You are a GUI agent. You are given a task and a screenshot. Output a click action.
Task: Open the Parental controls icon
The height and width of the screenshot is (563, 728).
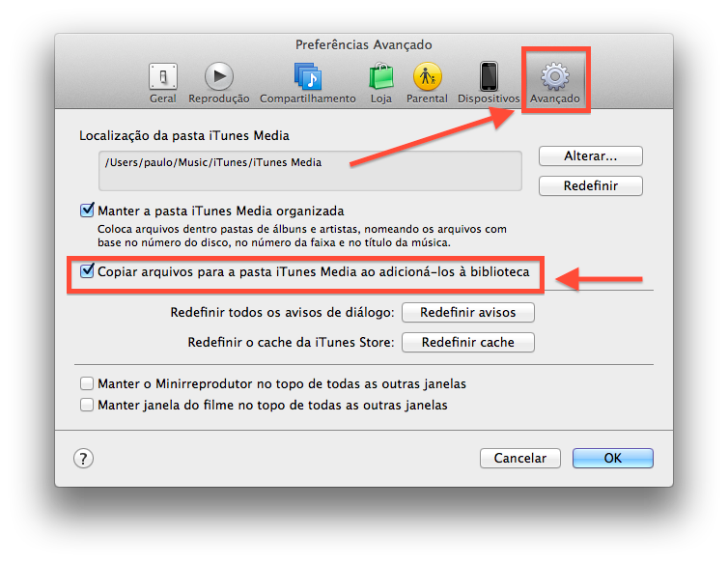pyautogui.click(x=427, y=77)
